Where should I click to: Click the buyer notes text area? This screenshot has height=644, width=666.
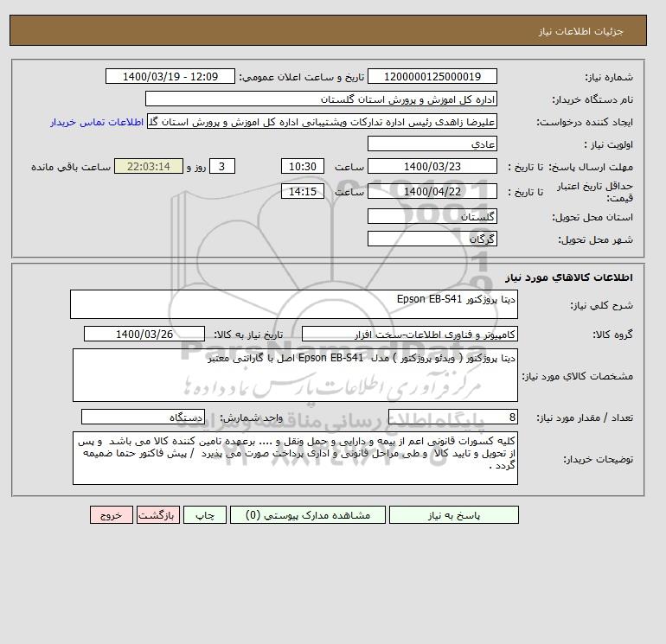click(295, 458)
